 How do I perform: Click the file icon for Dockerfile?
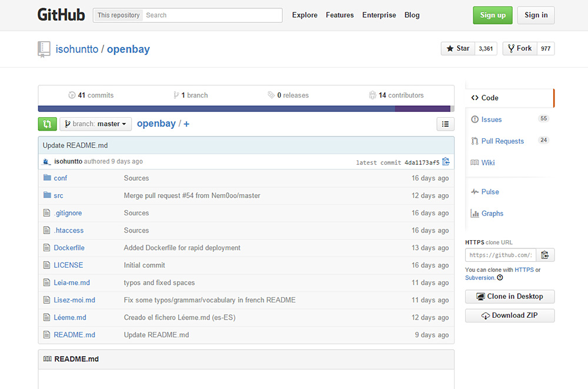click(x=46, y=247)
